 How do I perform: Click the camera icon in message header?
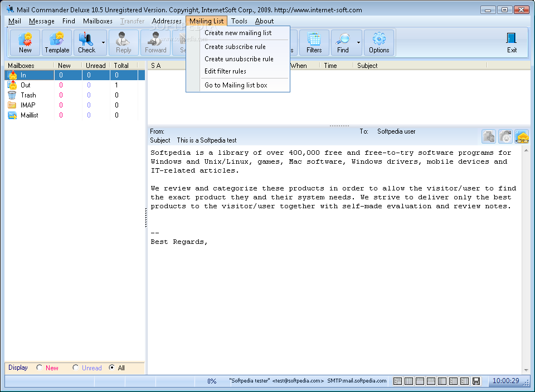click(x=505, y=136)
